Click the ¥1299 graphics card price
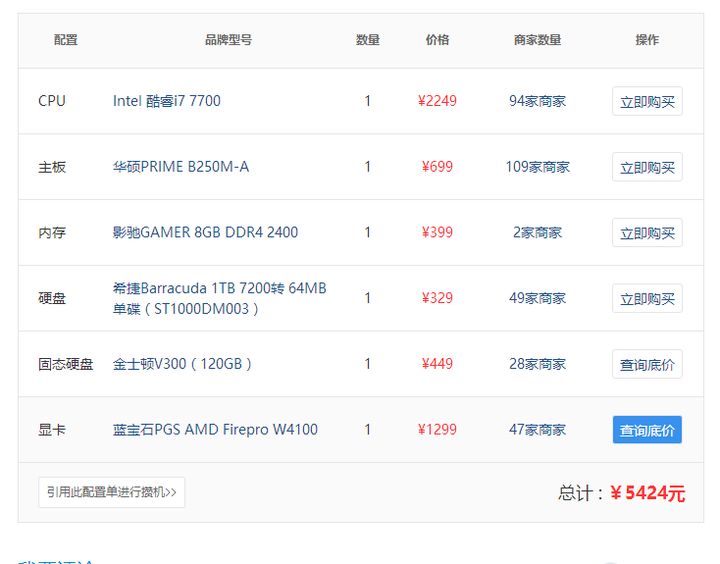Image resolution: width=720 pixels, height=564 pixels. point(437,429)
